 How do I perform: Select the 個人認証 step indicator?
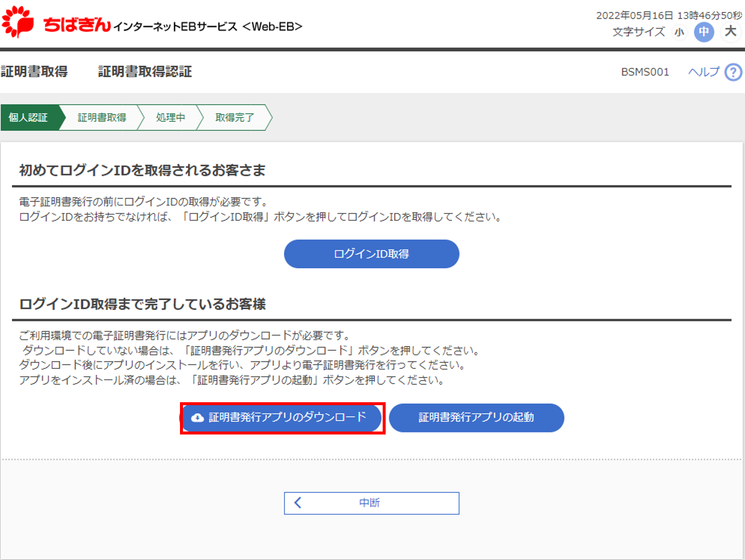coord(31,118)
